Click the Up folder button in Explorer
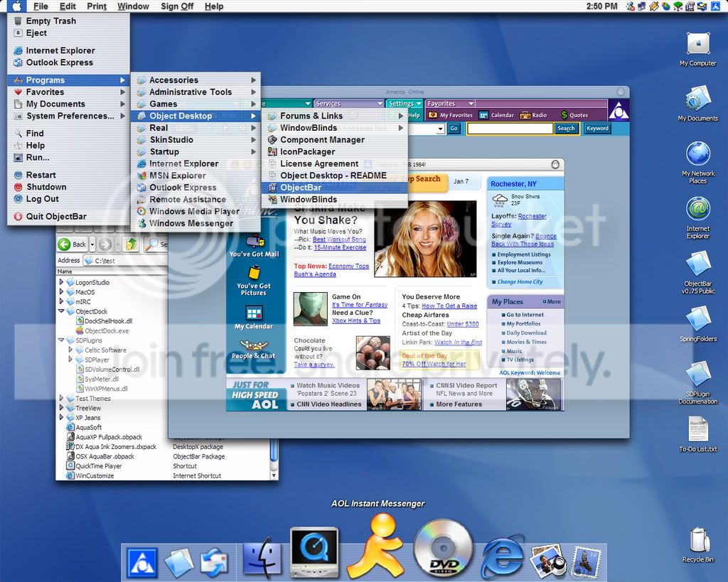Image resolution: width=728 pixels, height=582 pixels. click(132, 244)
